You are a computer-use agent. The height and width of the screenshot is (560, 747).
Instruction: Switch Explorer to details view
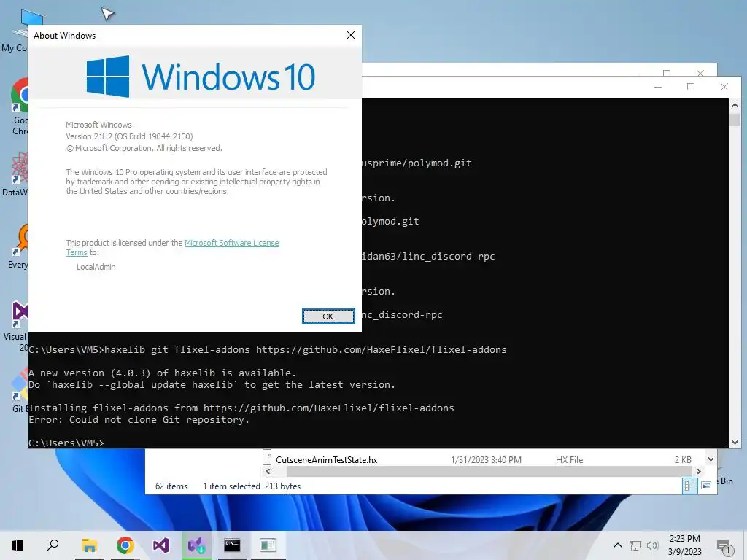[690, 486]
